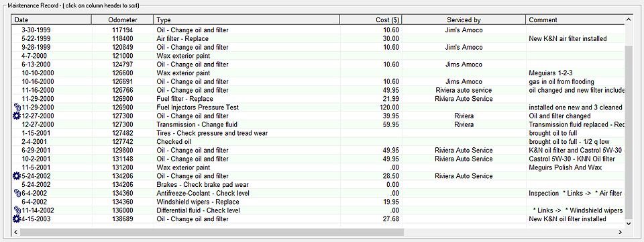Click 'Fuel filter - Replace' type cell

point(185,99)
